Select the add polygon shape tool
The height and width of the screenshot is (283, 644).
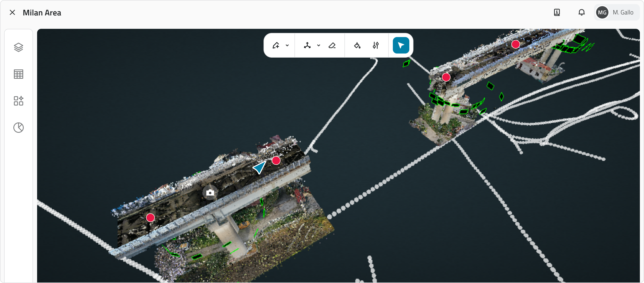tap(276, 46)
